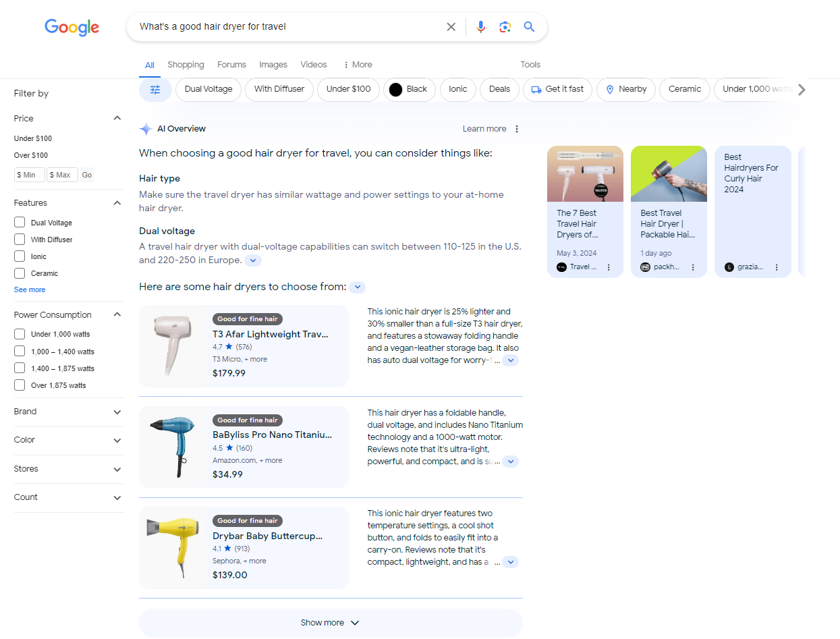Click the Over $100 price link
The width and height of the screenshot is (840, 639).
(31, 155)
